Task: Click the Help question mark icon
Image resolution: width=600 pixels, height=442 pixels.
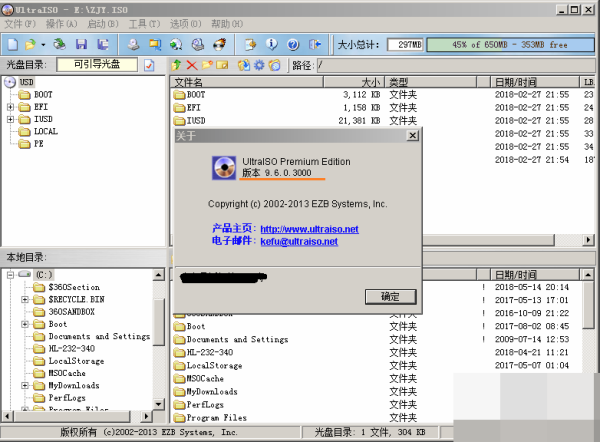Action: 293,44
